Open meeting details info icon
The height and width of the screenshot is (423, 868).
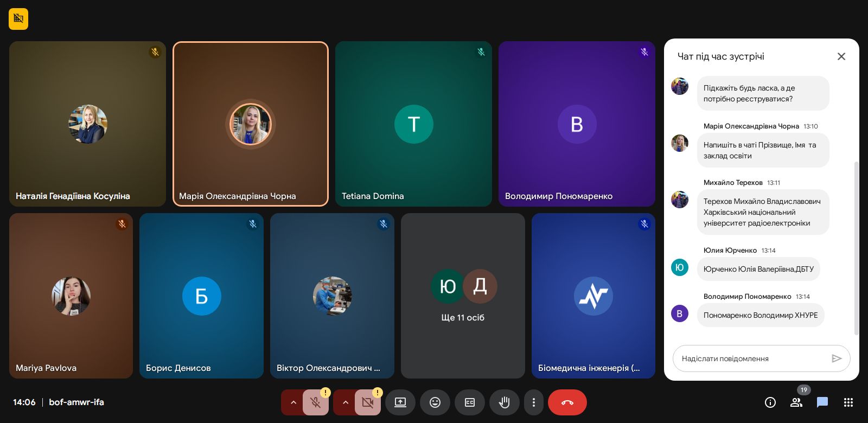770,402
